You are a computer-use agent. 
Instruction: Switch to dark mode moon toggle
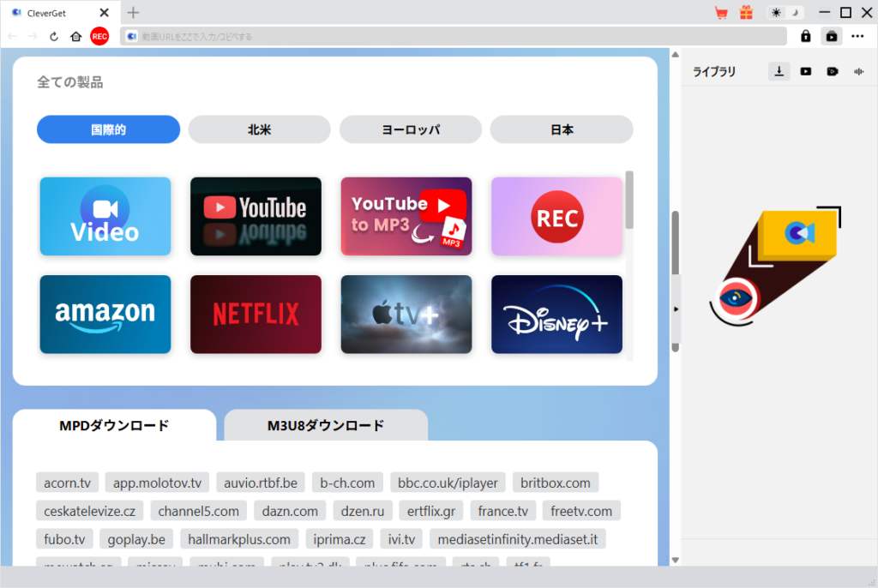795,13
